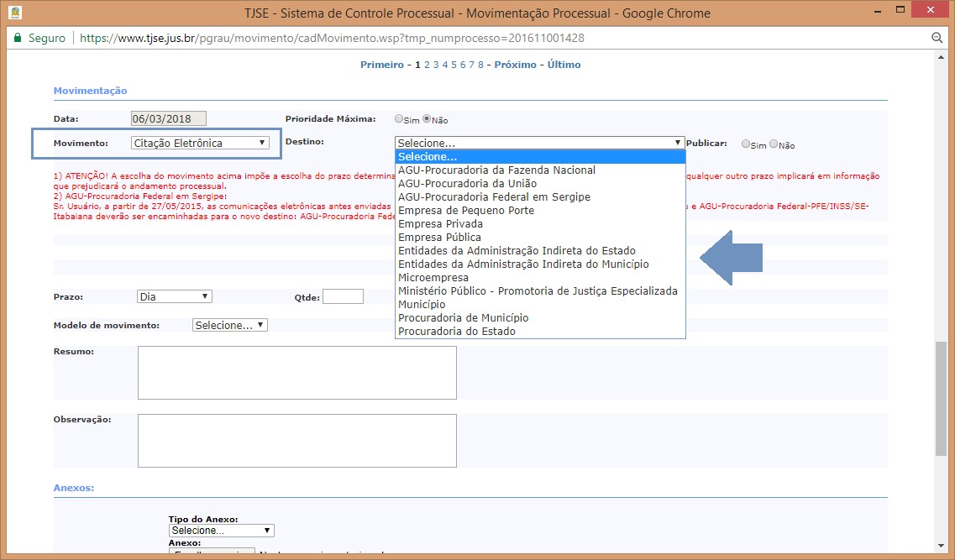
Task: Click the zoom magnifier icon in address bar
Action: coord(937,38)
